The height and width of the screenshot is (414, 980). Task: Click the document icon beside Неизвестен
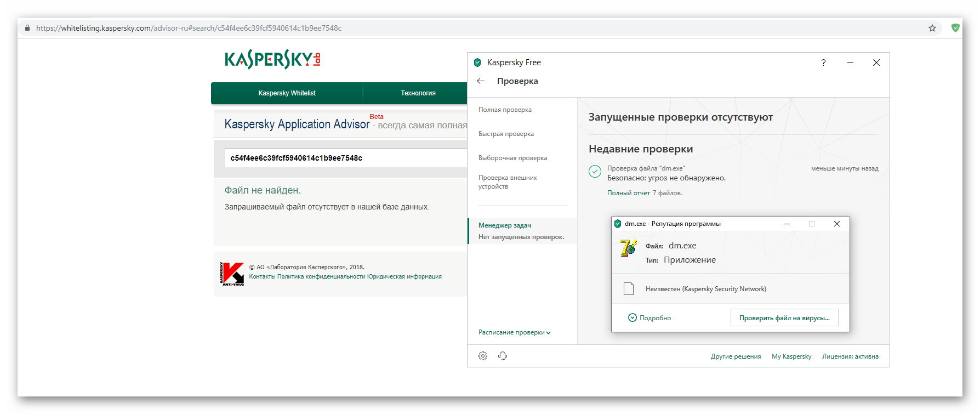(629, 288)
